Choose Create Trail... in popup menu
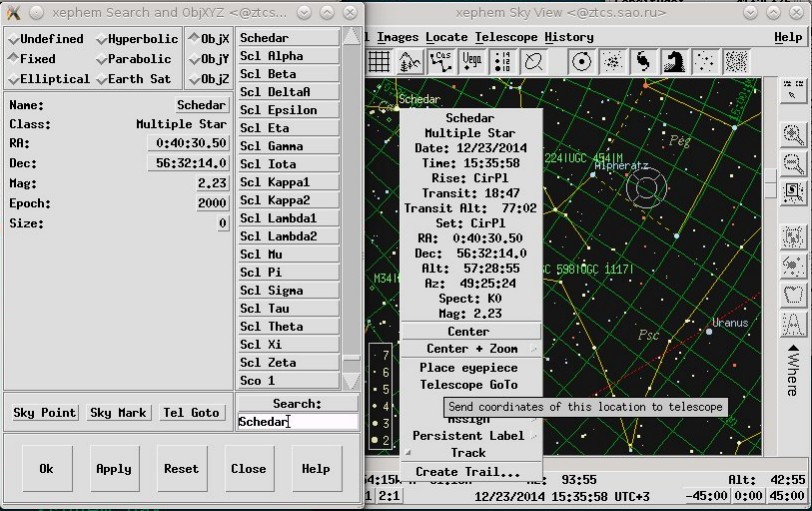This screenshot has width=812, height=511. 471,472
